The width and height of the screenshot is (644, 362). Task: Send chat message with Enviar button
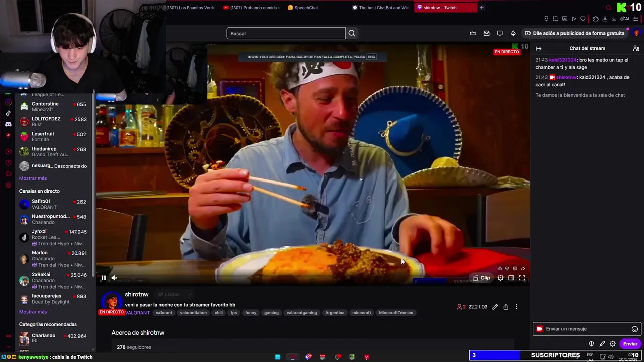pos(630,344)
